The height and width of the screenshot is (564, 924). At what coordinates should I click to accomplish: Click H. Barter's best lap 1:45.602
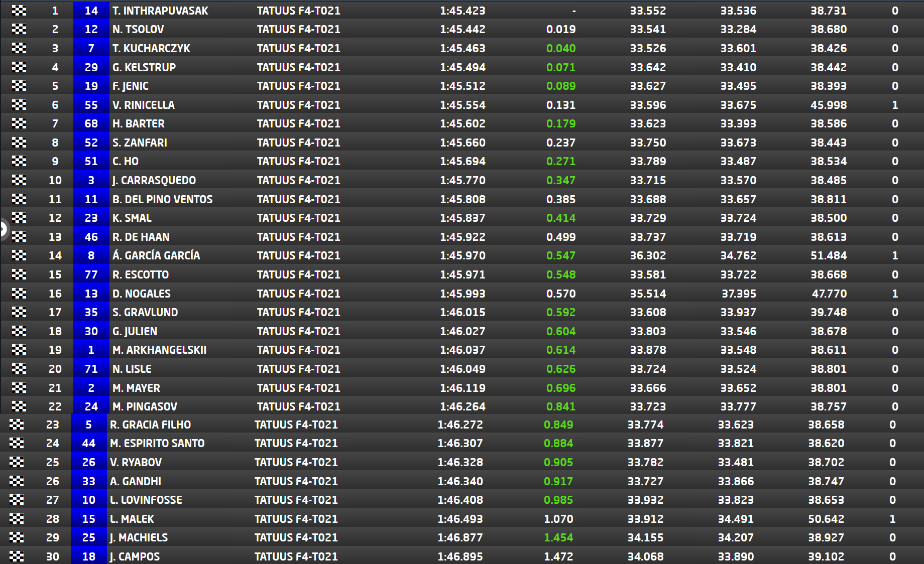point(463,124)
